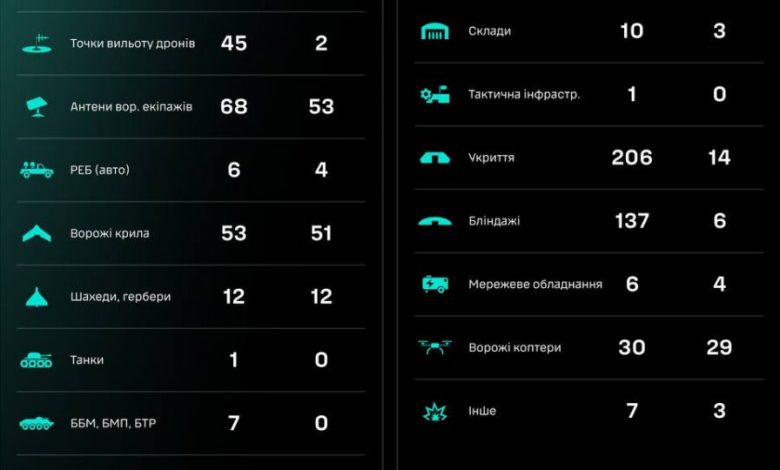
Task: Select the quadcopter icon for Ворожі коптери
Action: click(435, 348)
